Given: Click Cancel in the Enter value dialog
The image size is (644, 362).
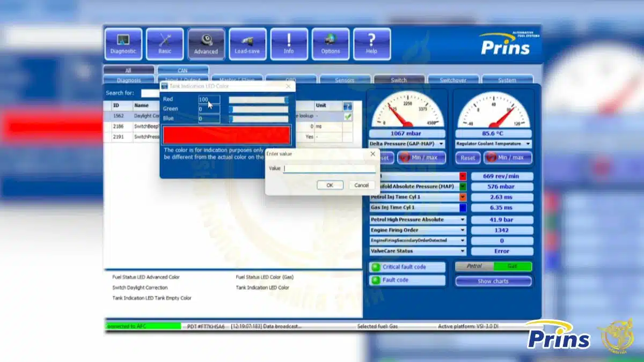Looking at the screenshot, I should click(x=362, y=185).
